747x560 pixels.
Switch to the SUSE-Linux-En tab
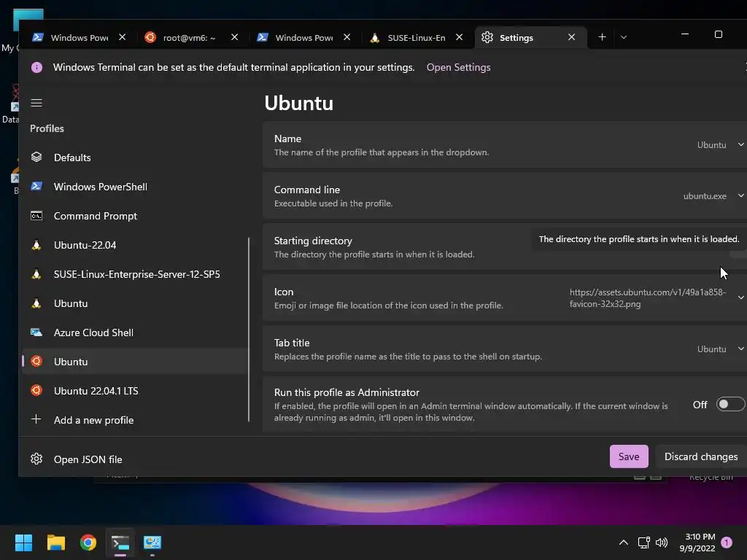[409, 37]
